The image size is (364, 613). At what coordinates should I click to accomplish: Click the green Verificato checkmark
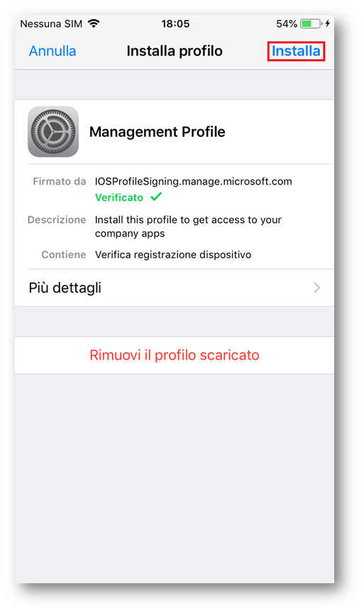(x=156, y=197)
